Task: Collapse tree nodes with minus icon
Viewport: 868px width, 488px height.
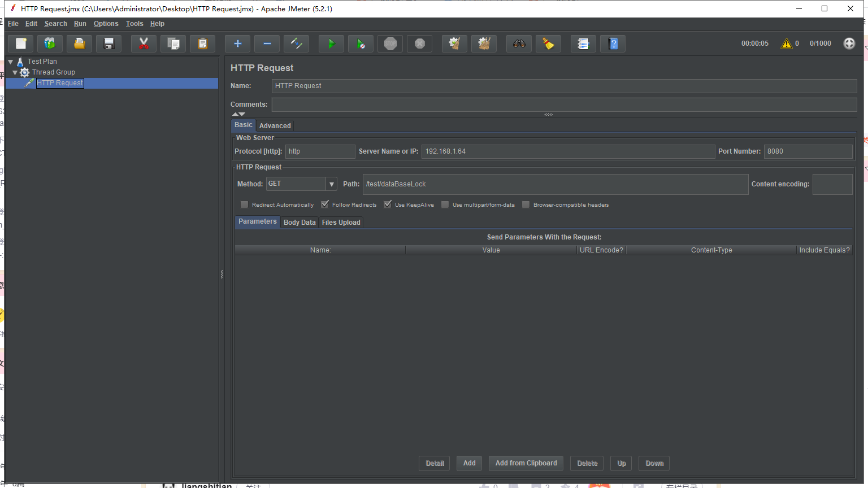Action: coord(267,43)
